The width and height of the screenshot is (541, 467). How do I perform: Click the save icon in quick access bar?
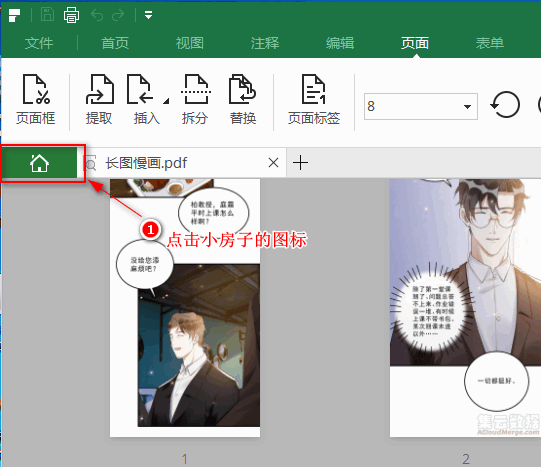tap(47, 15)
